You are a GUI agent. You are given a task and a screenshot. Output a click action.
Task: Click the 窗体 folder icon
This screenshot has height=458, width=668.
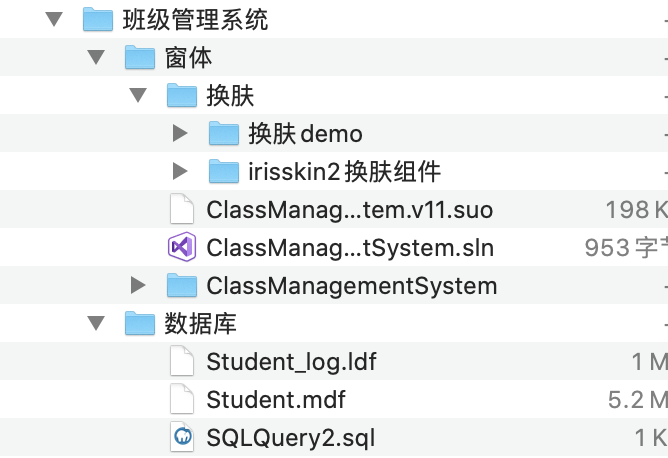pos(140,58)
